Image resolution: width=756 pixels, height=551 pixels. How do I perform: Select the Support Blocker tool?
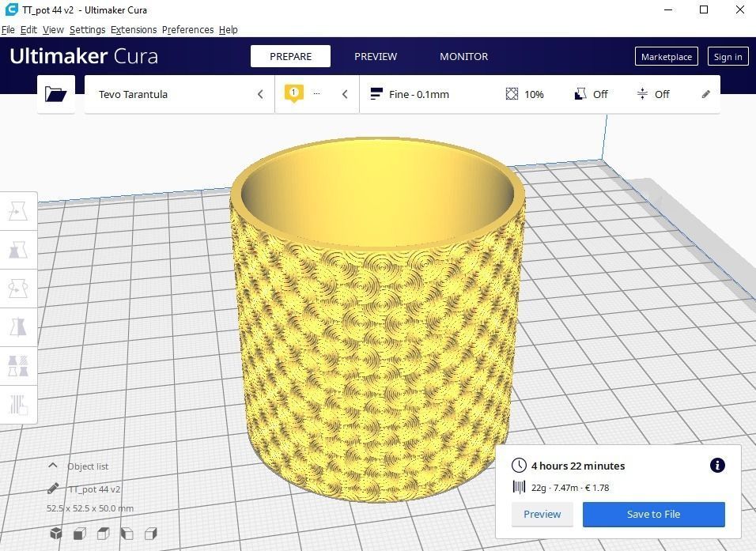point(18,405)
